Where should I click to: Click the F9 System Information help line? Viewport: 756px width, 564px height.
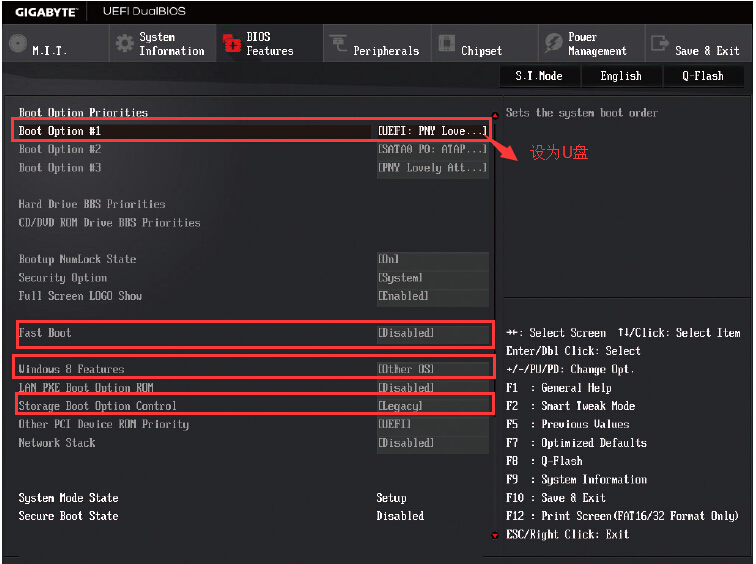(x=576, y=480)
